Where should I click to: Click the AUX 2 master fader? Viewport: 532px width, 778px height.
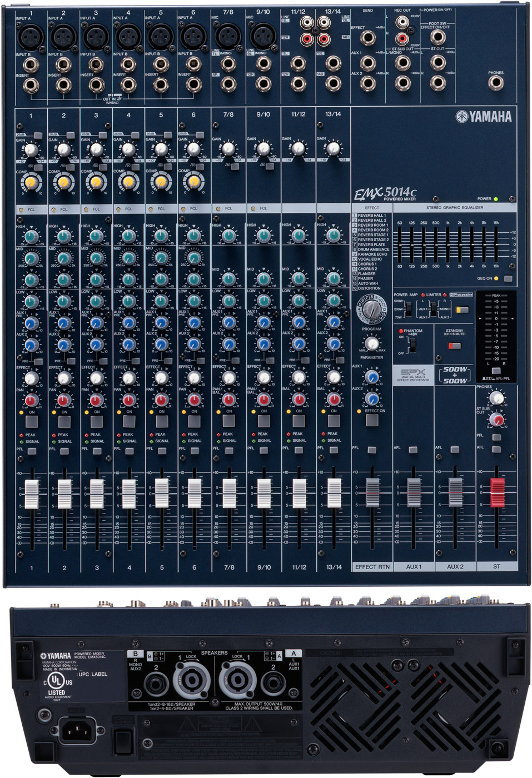(x=455, y=492)
